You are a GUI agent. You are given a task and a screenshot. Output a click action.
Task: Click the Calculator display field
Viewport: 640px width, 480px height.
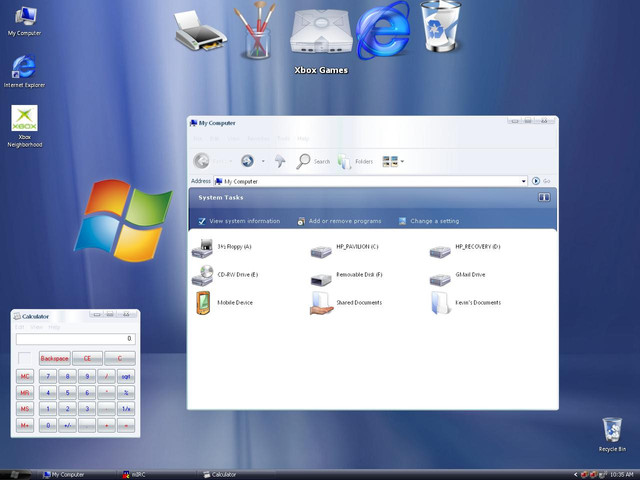click(76, 339)
